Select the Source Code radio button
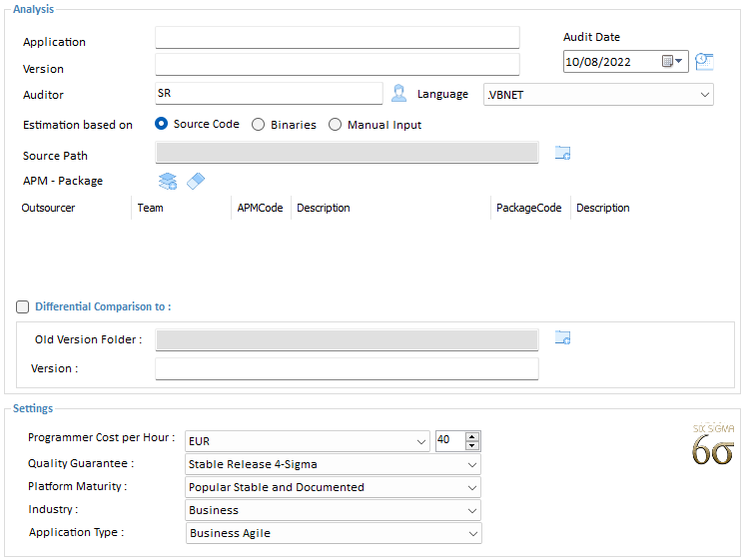 162,125
